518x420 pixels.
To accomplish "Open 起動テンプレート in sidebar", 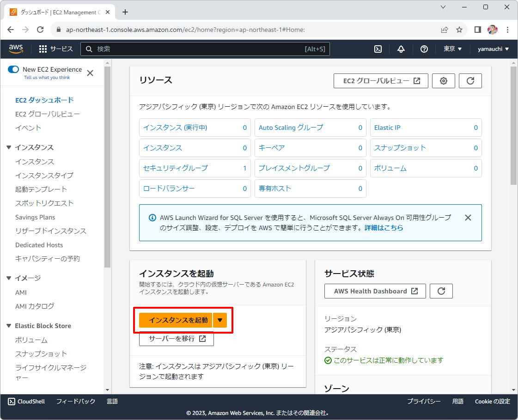I will (41, 189).
